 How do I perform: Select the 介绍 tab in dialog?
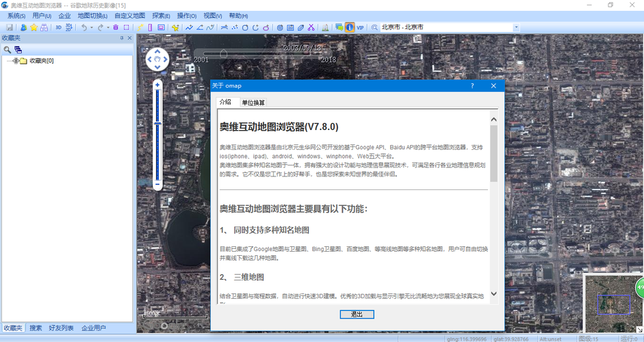coord(225,102)
